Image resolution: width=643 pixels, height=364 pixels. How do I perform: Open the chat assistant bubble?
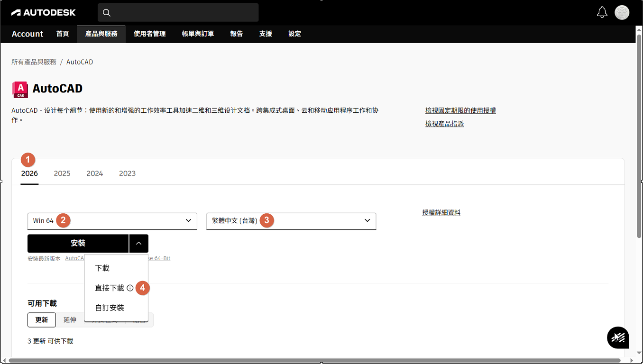[618, 337]
